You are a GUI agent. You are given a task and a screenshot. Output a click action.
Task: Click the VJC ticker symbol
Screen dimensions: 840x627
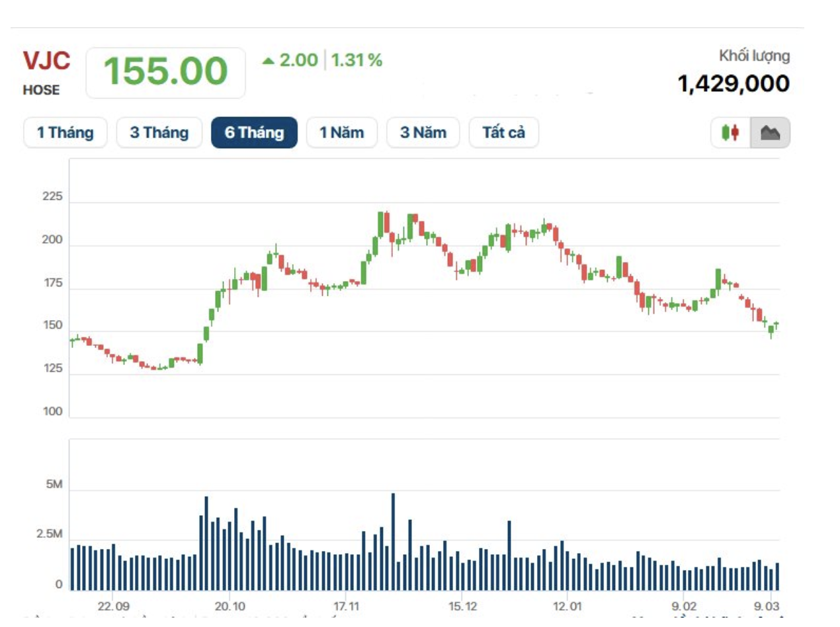[46, 61]
